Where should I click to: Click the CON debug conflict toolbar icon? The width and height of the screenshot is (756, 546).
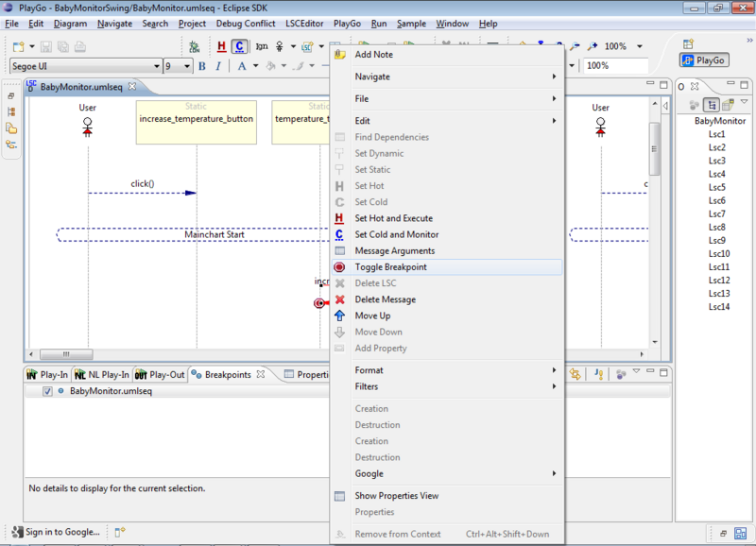pos(195,46)
